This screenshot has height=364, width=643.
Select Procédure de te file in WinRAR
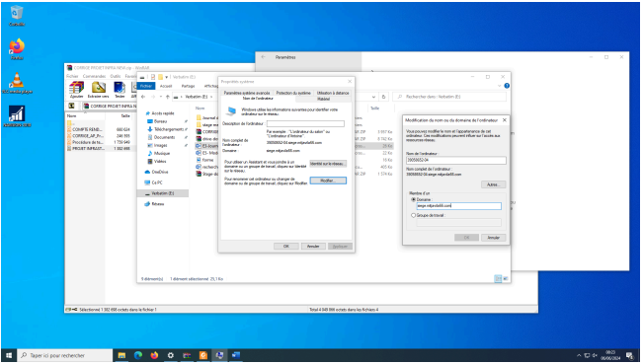click(x=87, y=142)
